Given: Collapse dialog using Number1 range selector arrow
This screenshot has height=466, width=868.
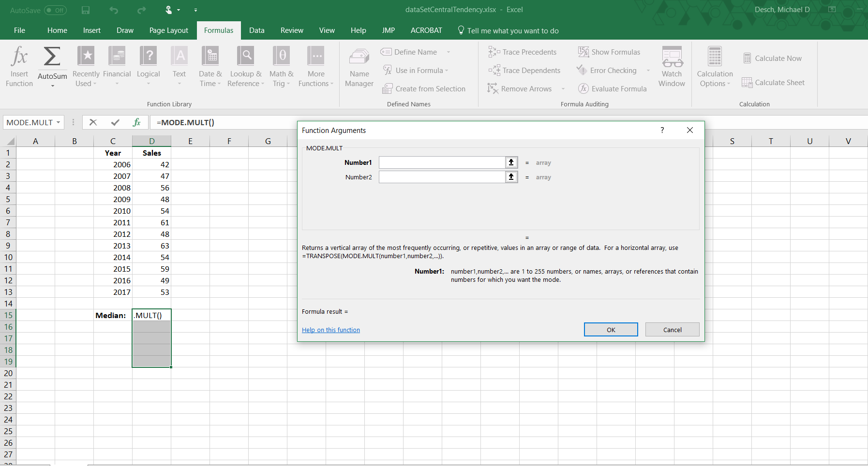Looking at the screenshot, I should click(x=511, y=163).
